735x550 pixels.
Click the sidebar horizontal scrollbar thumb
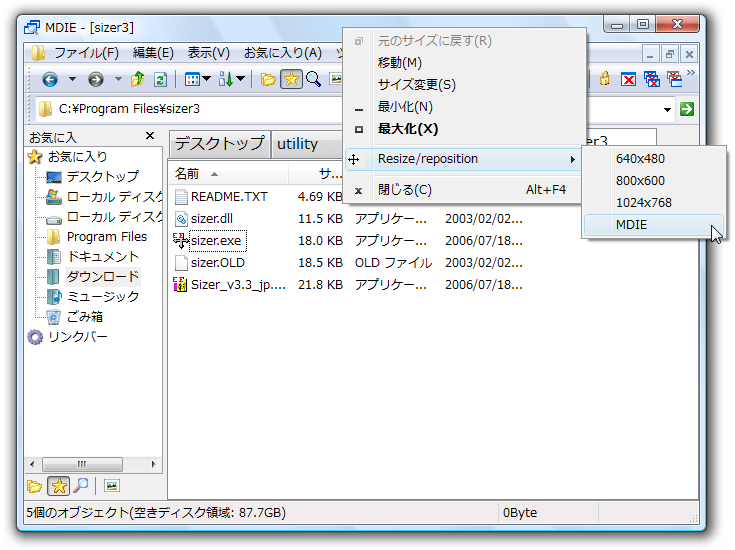tap(82, 464)
